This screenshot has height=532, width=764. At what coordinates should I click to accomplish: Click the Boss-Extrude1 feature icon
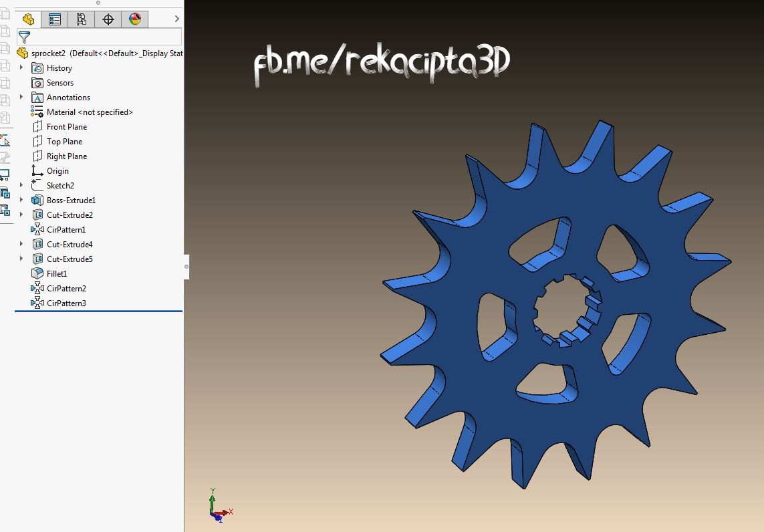(x=37, y=201)
